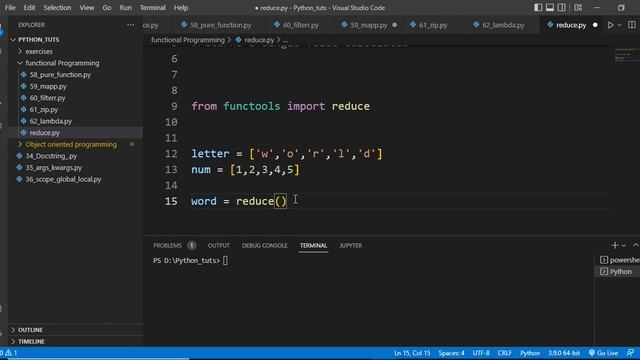
Task: Select interpreter 3.9.0 64-bit
Action: 564,353
